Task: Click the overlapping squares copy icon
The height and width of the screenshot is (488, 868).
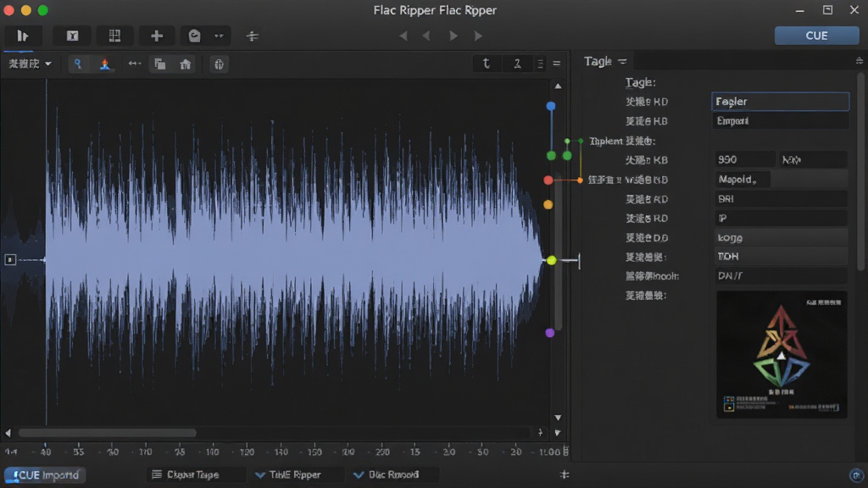Action: pyautogui.click(x=160, y=64)
